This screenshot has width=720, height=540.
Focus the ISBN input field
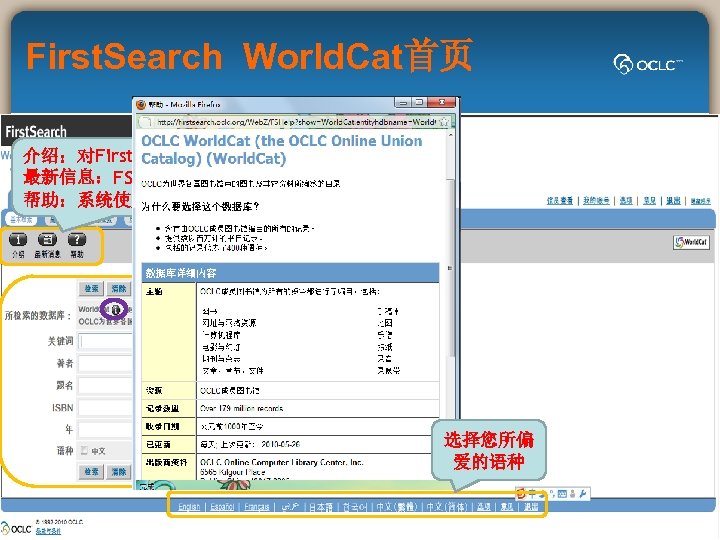(105, 407)
